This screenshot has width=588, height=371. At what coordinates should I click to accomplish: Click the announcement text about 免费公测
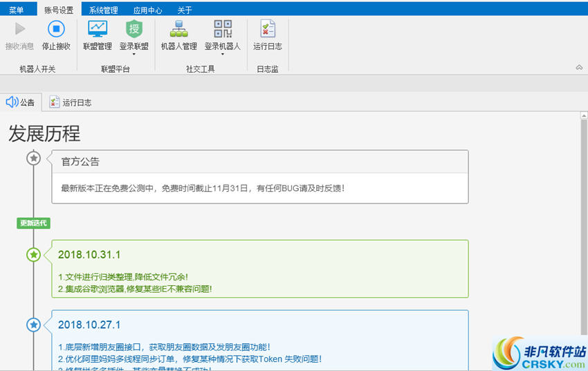(x=203, y=188)
